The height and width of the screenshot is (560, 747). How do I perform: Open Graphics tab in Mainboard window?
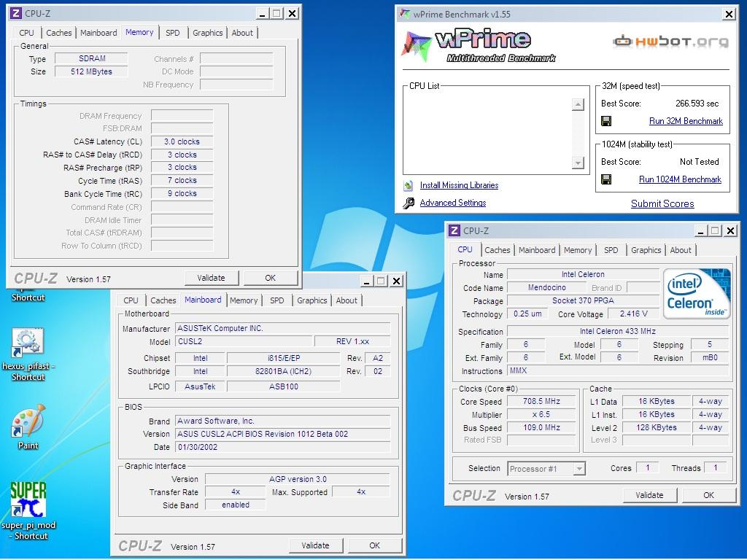coord(311,300)
